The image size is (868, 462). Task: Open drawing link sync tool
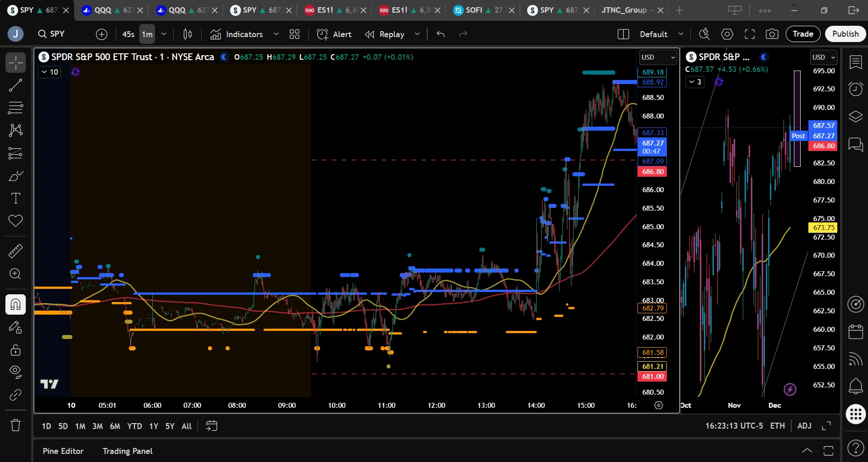15,395
